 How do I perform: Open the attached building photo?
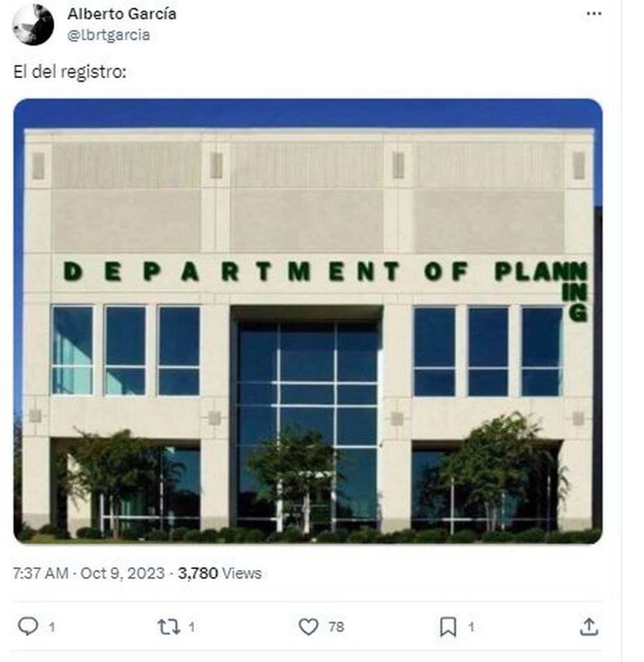(308, 193)
